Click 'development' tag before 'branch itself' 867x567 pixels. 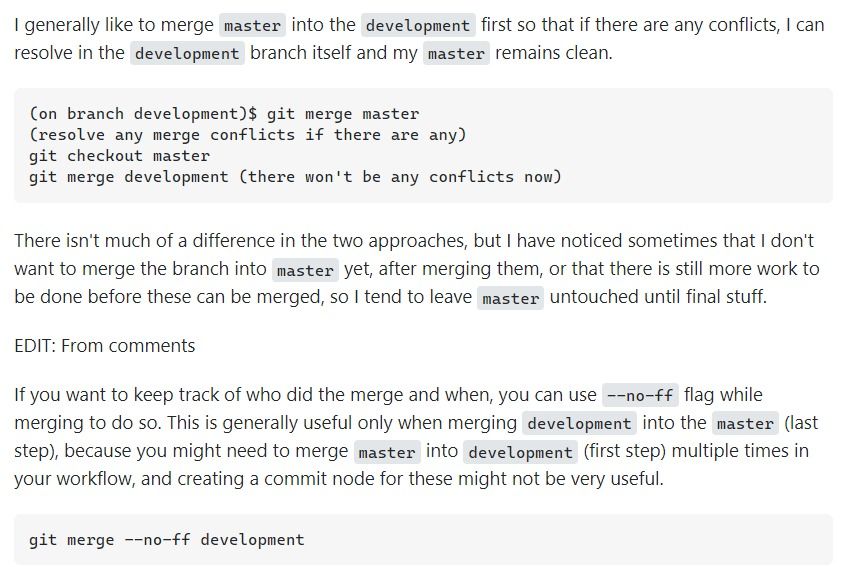(x=187, y=54)
